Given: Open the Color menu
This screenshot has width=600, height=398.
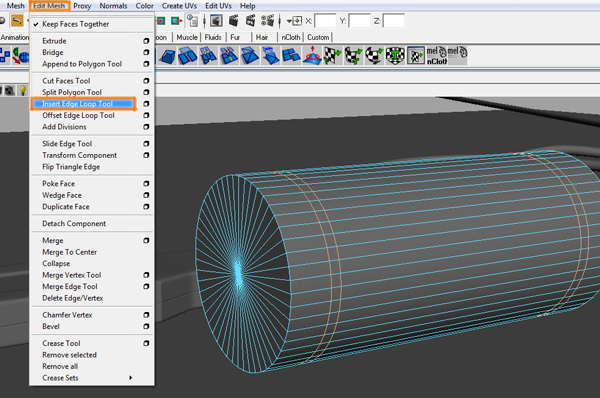Looking at the screenshot, I should (145, 6).
